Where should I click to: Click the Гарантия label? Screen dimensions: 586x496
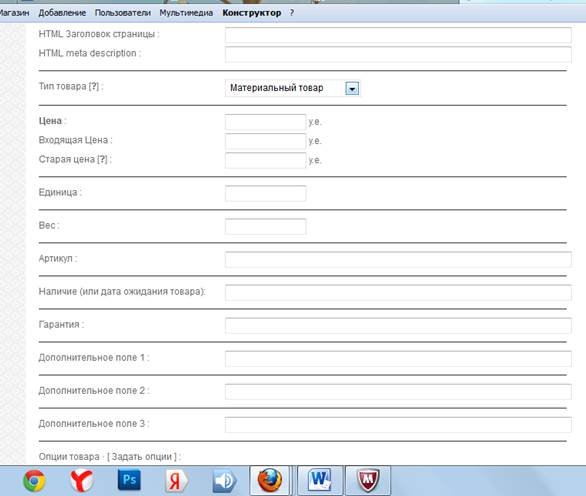click(59, 324)
